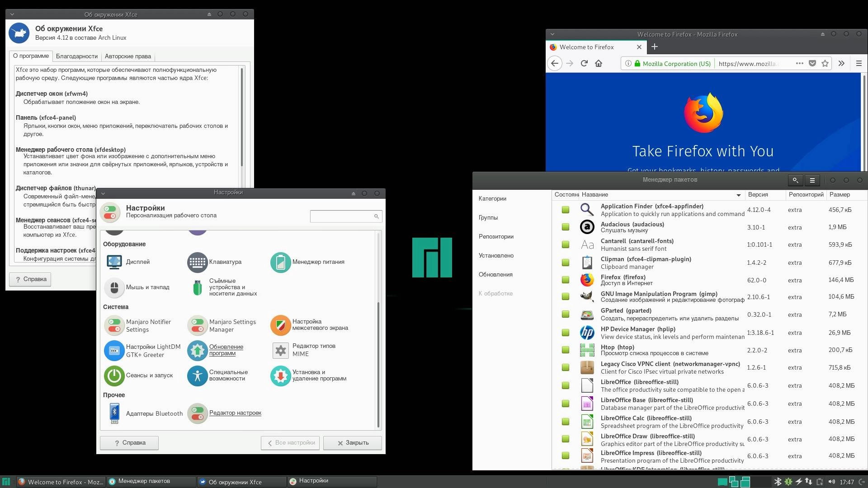Open Дисплей settings icon
The image size is (868, 488).
click(x=114, y=262)
